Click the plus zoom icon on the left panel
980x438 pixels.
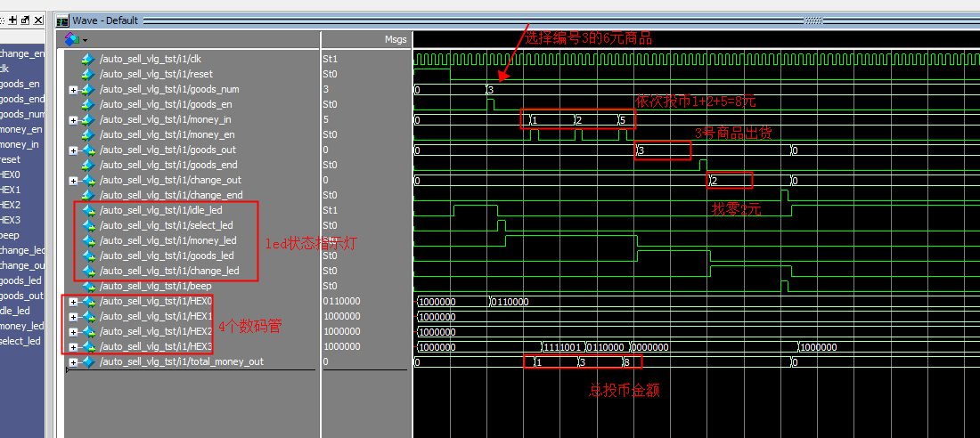coord(12,20)
